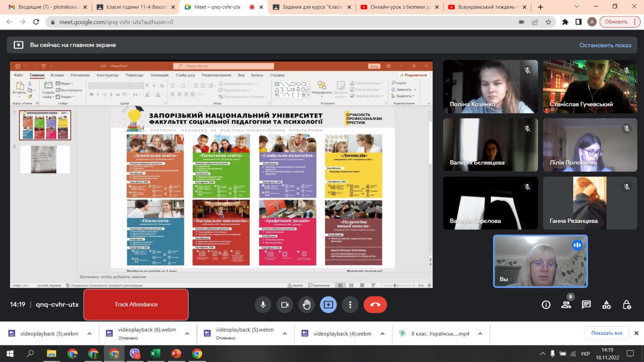
Task: Open host controls lock icon
Action: (x=627, y=305)
